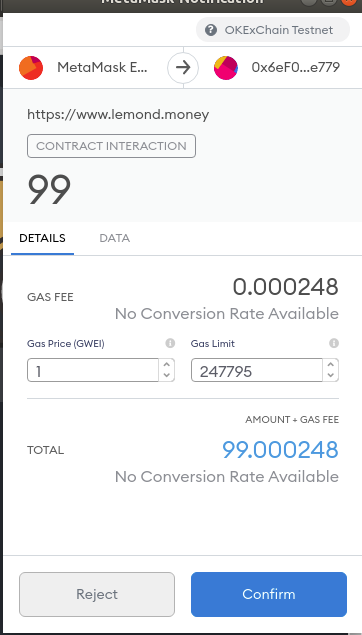362x635 pixels.
Task: Focus the Gas Price (GWEI) input field
Action: pos(93,370)
